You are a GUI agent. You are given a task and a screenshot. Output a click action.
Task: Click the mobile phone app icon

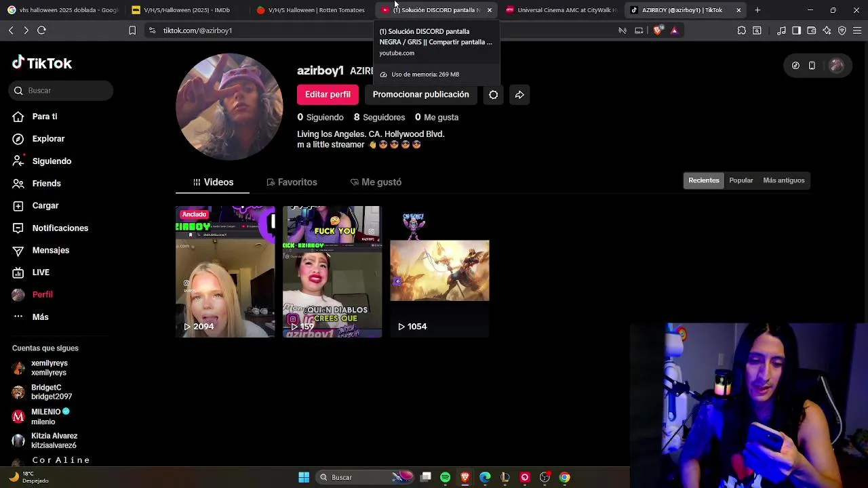(812, 66)
